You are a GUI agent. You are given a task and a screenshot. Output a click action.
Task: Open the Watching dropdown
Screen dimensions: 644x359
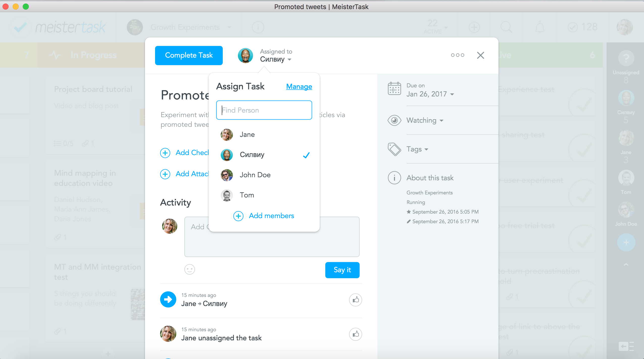[x=425, y=120]
